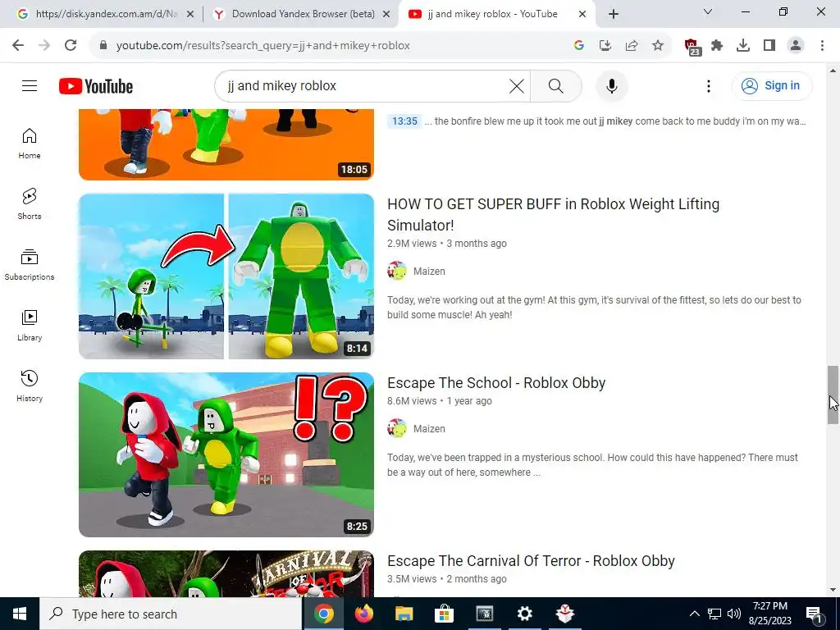
Task: Open the Windows Start menu
Action: tap(20, 614)
